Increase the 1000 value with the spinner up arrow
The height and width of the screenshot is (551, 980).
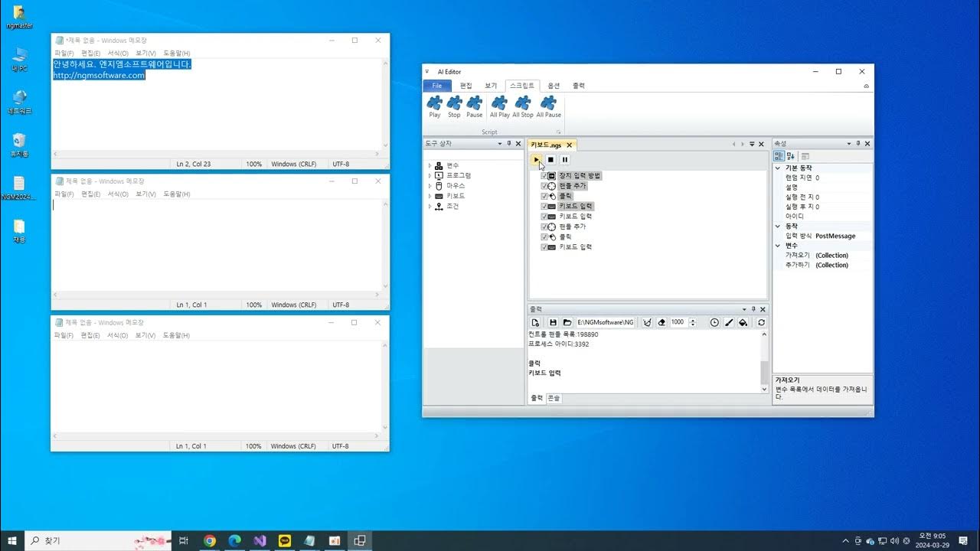pos(693,320)
